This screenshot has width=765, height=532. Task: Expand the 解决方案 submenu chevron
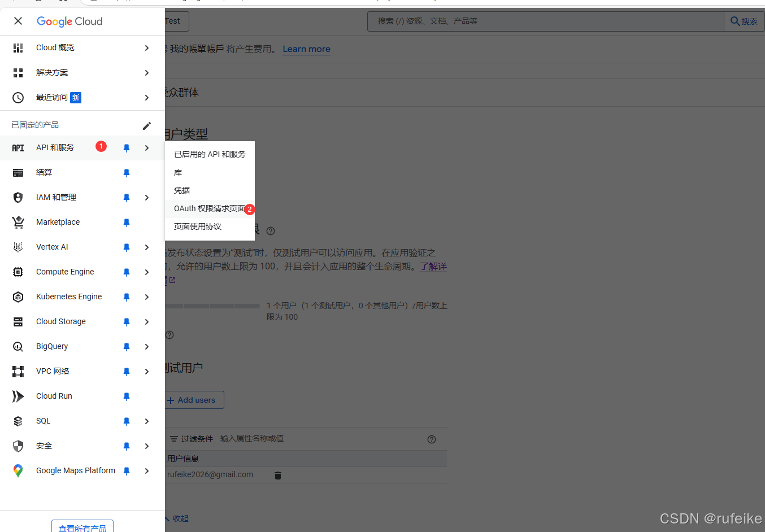click(147, 73)
